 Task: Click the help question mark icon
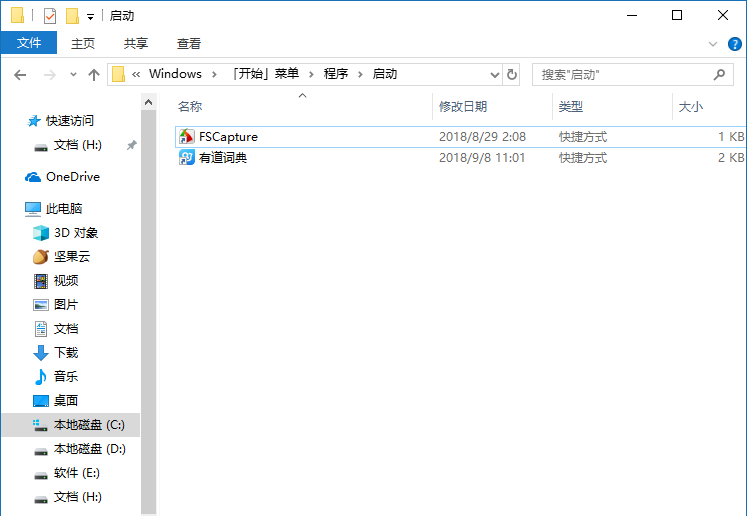pyautogui.click(x=733, y=44)
